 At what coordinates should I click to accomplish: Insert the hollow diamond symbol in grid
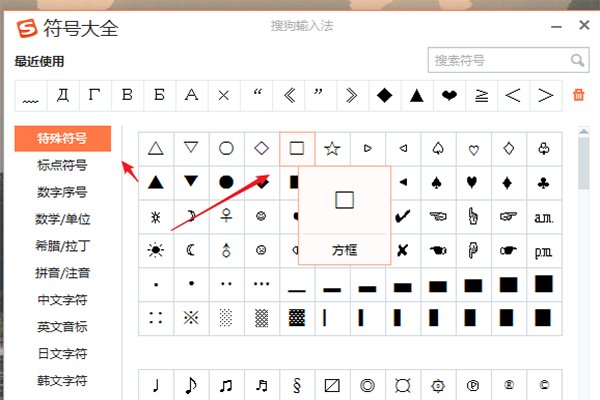click(261, 149)
